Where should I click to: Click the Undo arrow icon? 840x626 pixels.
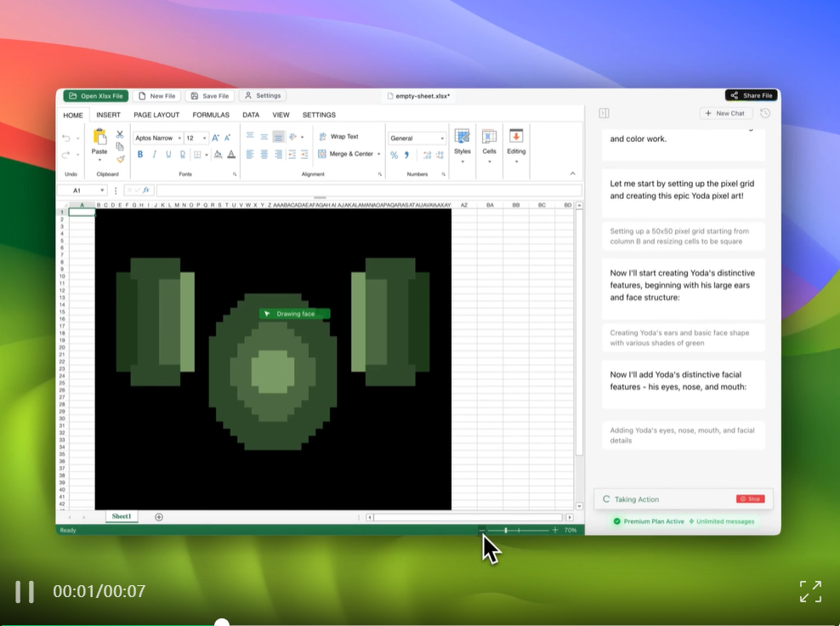[x=66, y=138]
